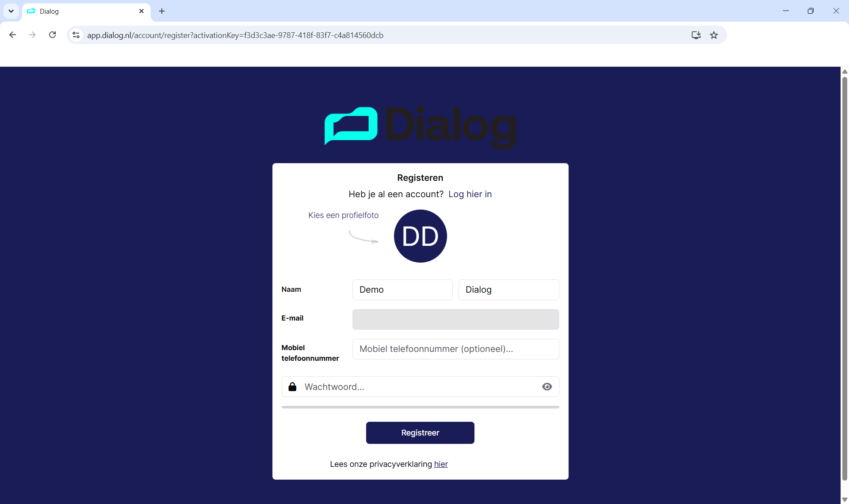
Task: Close the Dialog browser tab
Action: click(x=141, y=11)
